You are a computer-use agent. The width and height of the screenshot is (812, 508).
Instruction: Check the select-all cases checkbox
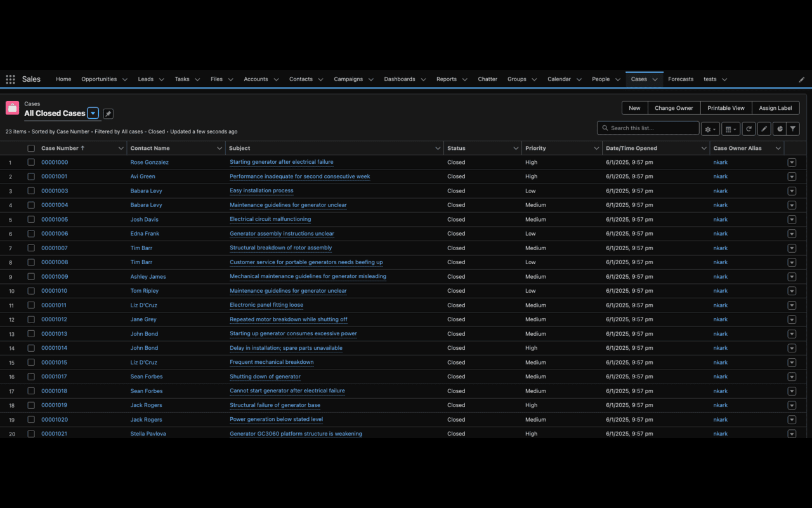pos(31,147)
